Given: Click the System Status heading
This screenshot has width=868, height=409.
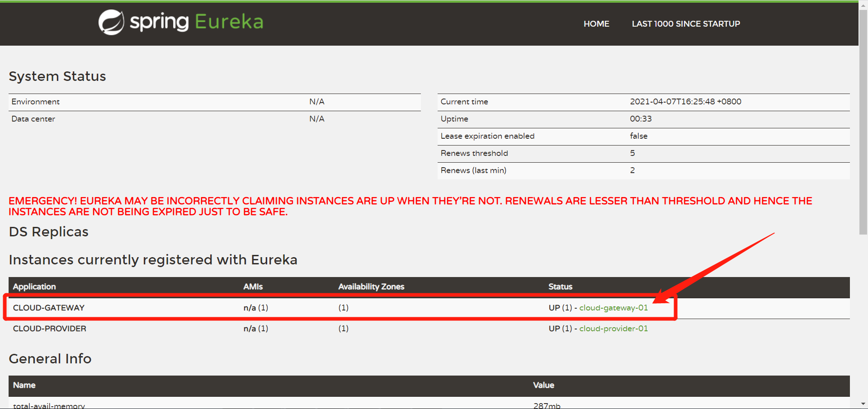Looking at the screenshot, I should click(x=57, y=76).
